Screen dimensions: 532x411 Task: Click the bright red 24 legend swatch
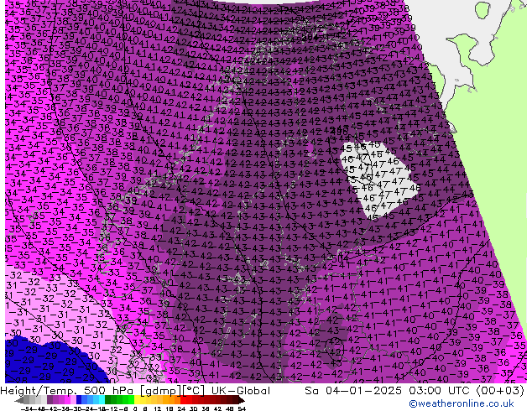pyautogui.click(x=183, y=399)
